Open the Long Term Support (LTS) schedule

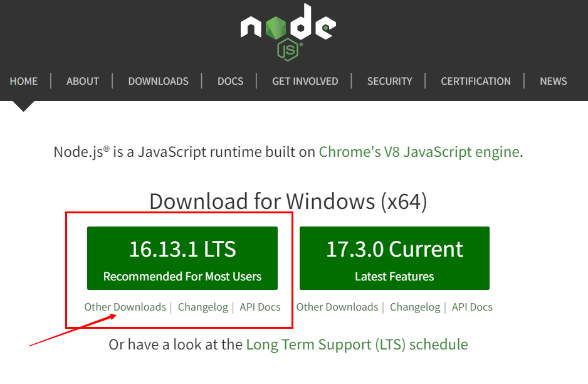356,344
